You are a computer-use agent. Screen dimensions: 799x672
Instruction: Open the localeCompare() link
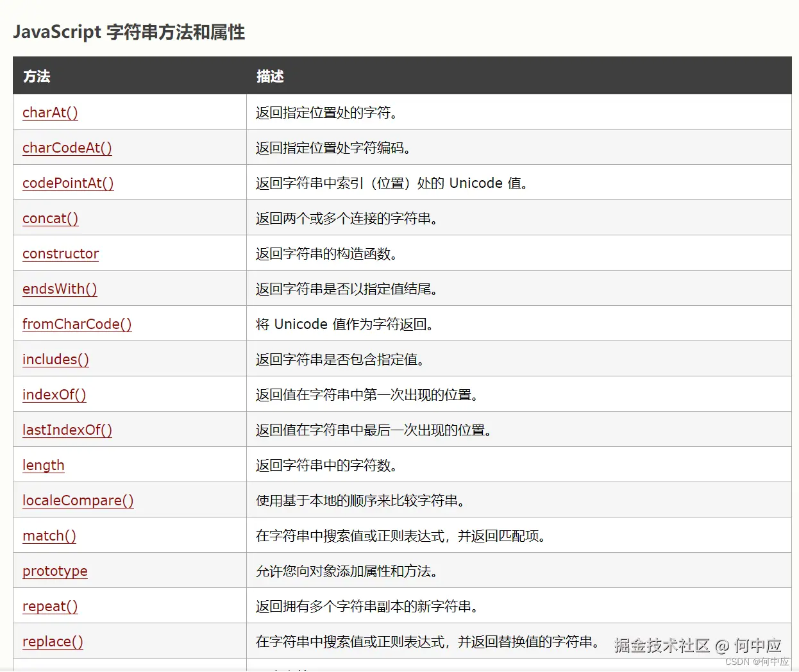coord(78,501)
